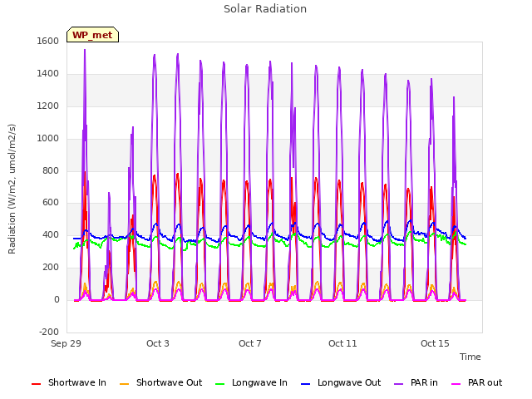Toggle Longwave In legend entry
Screen dimensions: 532x399
251,383
